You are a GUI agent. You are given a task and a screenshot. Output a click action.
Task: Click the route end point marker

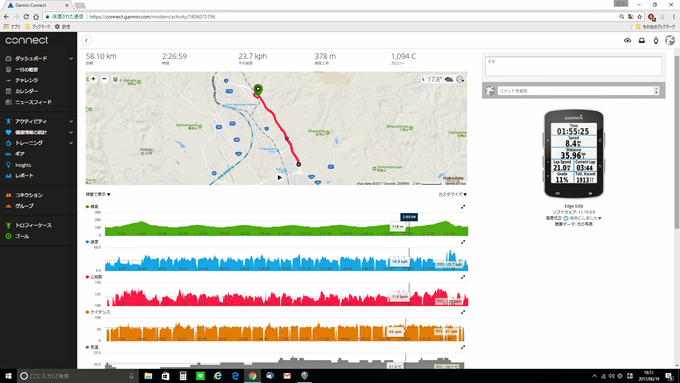point(298,164)
